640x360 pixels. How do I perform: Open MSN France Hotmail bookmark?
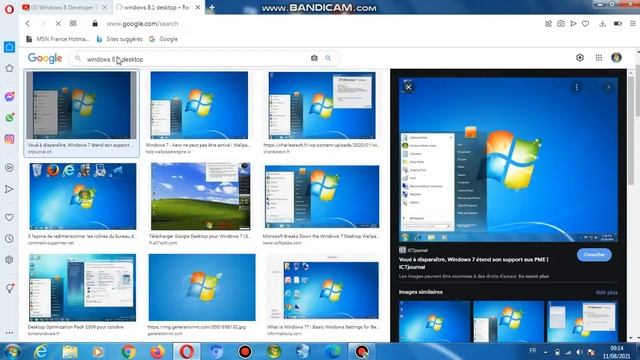tap(58, 39)
